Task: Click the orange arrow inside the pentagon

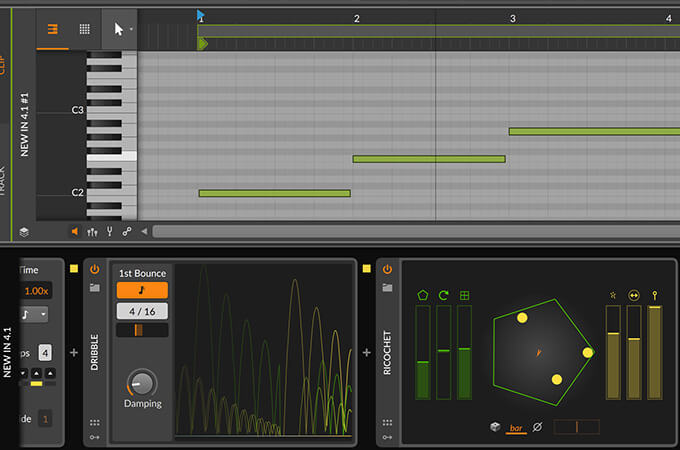Action: click(538, 352)
